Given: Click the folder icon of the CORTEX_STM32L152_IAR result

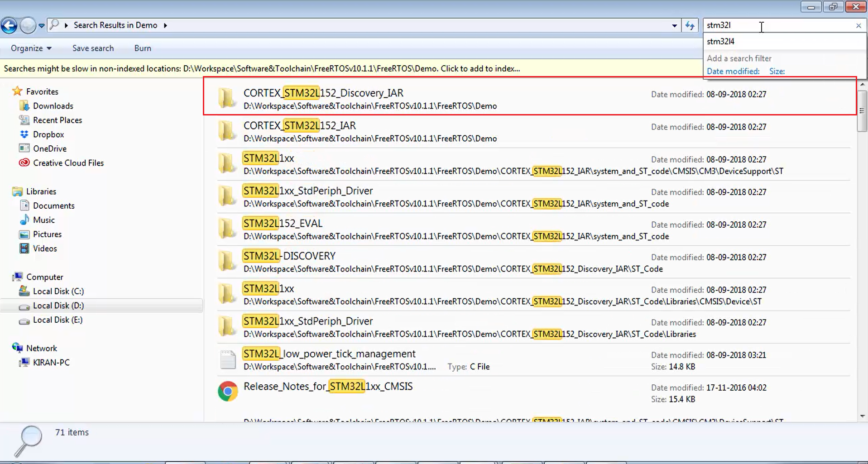Looking at the screenshot, I should point(227,131).
